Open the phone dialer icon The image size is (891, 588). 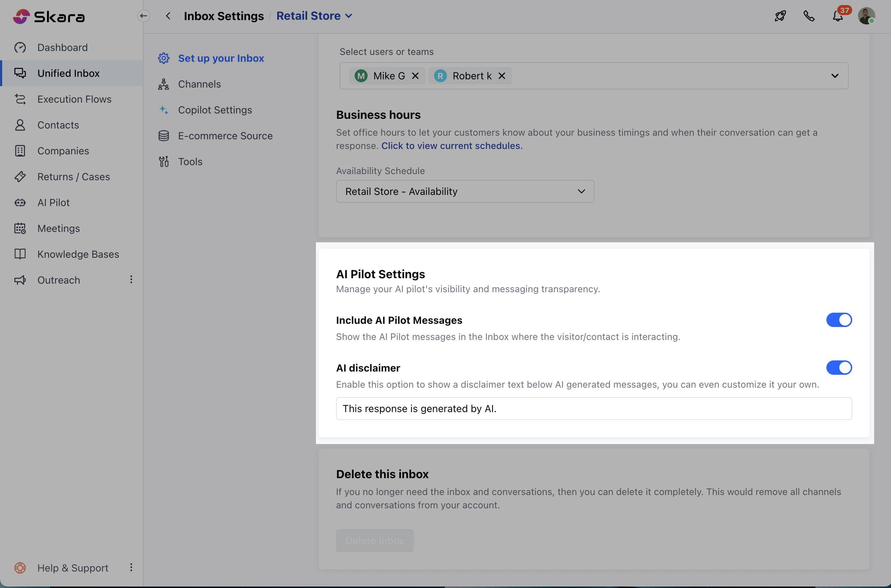(809, 16)
